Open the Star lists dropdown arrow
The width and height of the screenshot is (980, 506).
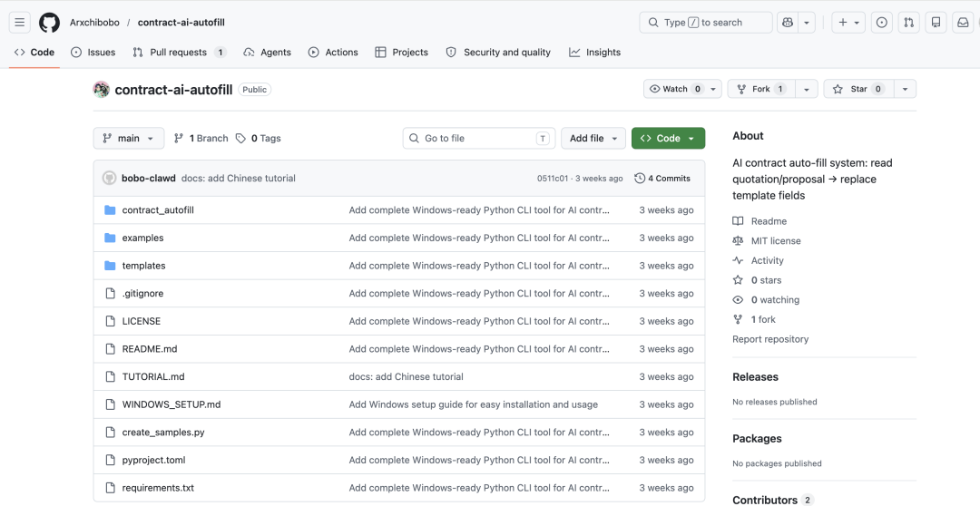905,90
